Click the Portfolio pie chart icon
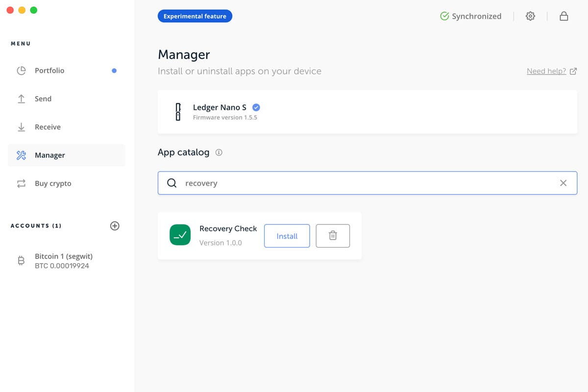This screenshot has width=588, height=392. click(21, 71)
